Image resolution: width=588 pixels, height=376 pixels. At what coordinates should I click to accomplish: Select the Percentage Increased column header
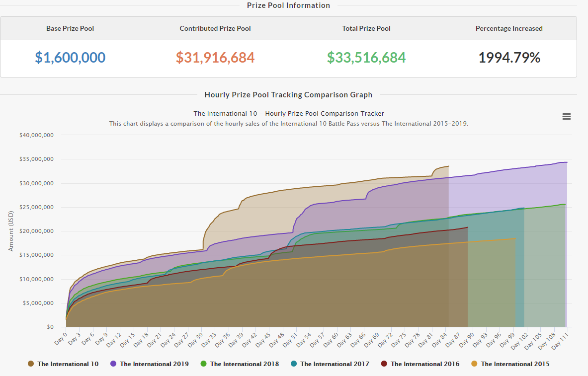coord(509,28)
